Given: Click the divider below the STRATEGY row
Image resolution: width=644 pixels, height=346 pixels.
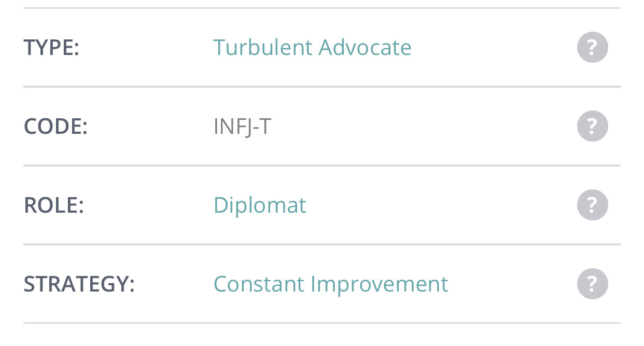Looking at the screenshot, I should [x=321, y=323].
